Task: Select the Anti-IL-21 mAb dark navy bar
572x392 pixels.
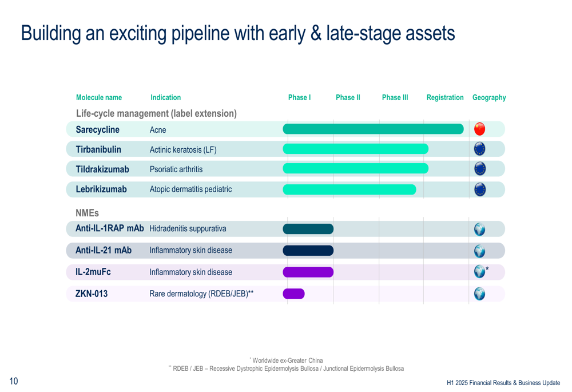Action: (308, 251)
